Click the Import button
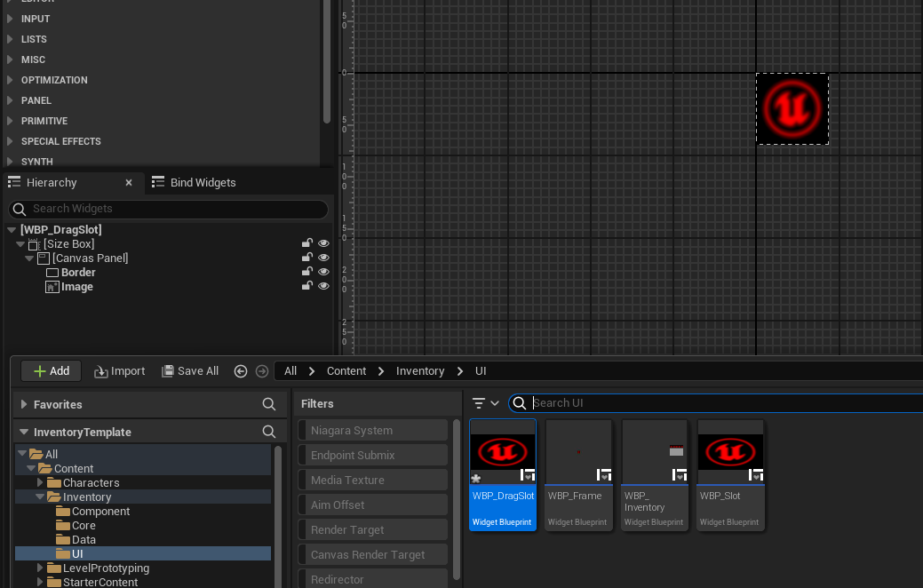The width and height of the screenshot is (923, 588). click(x=120, y=370)
